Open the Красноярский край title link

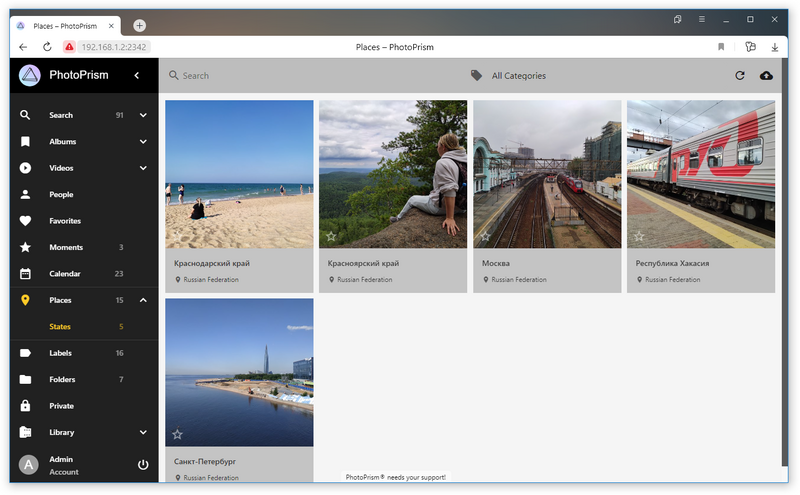click(363, 263)
